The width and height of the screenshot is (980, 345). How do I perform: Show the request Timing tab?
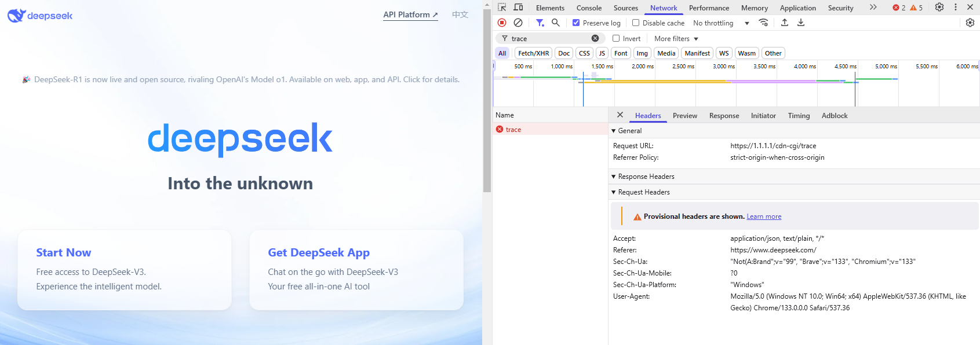[x=799, y=116]
